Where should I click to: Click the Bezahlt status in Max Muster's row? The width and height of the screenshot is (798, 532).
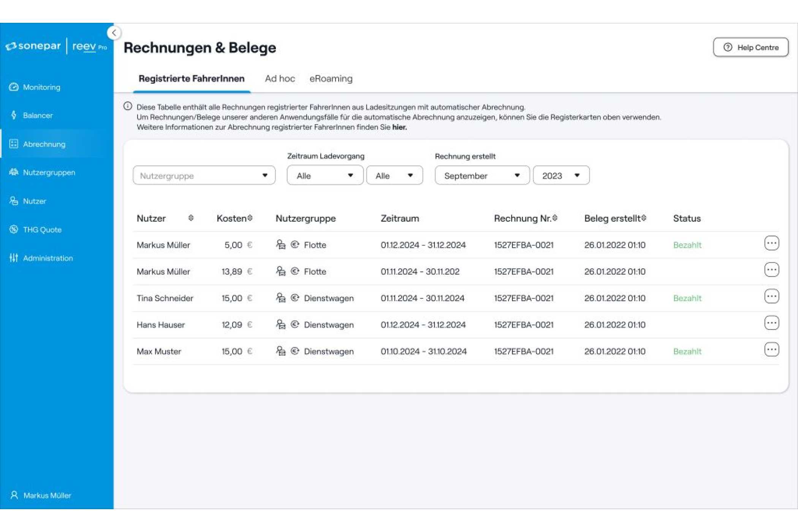[687, 351]
